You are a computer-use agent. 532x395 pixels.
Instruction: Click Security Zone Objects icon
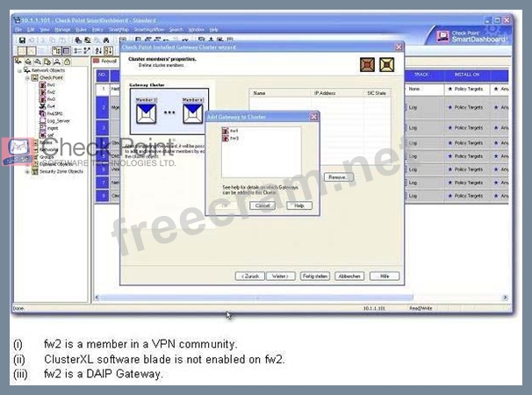tap(34, 172)
